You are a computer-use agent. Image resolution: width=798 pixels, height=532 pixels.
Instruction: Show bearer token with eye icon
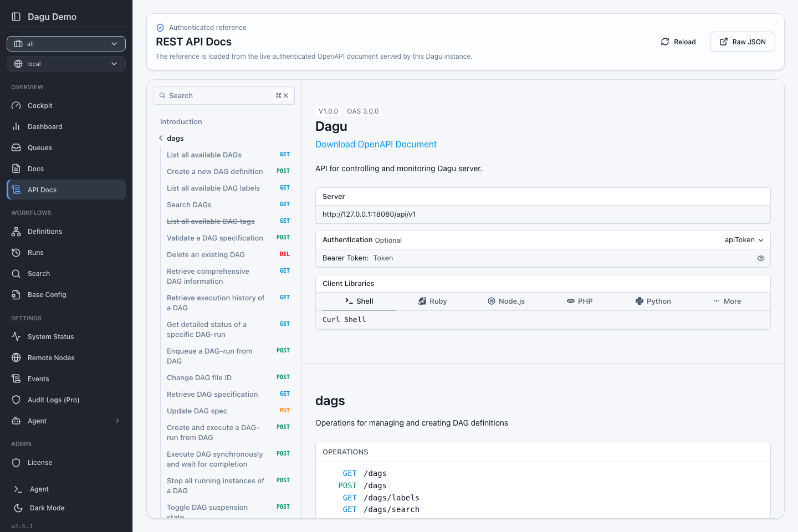point(761,258)
